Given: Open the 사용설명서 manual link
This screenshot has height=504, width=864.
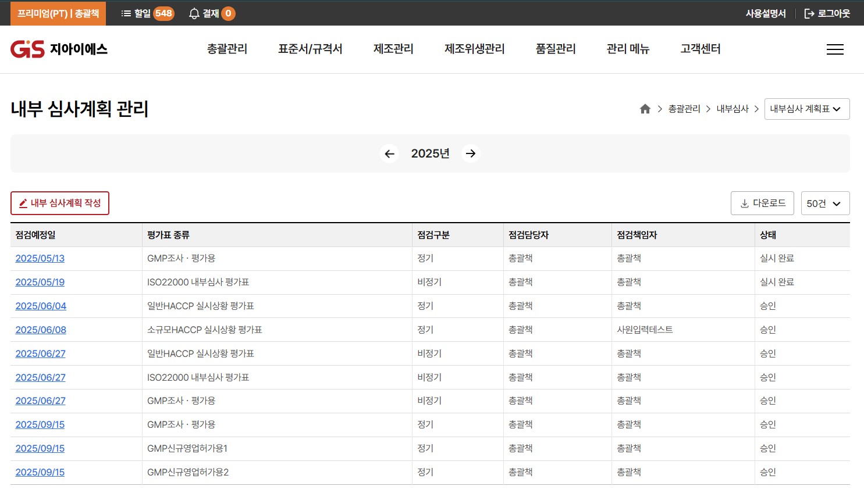Looking at the screenshot, I should click(766, 13).
